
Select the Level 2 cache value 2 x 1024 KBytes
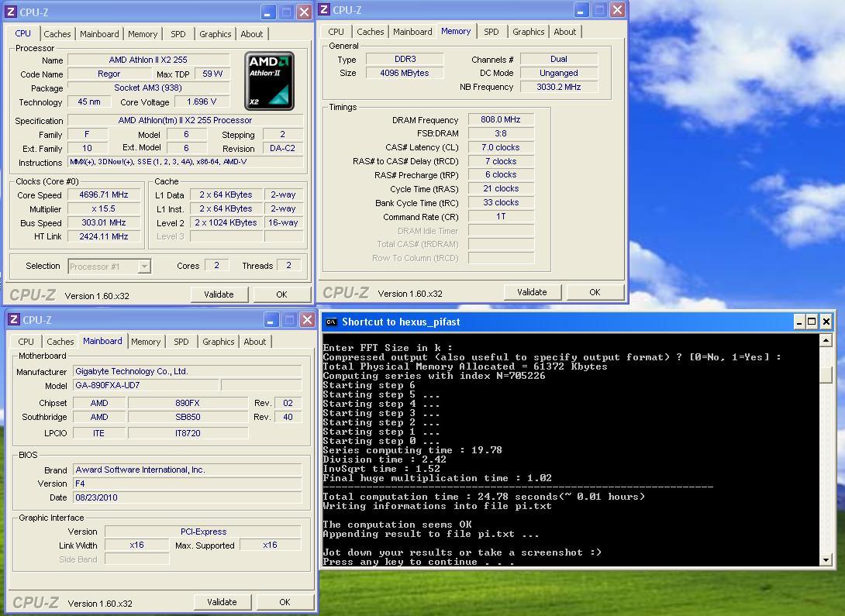(226, 222)
